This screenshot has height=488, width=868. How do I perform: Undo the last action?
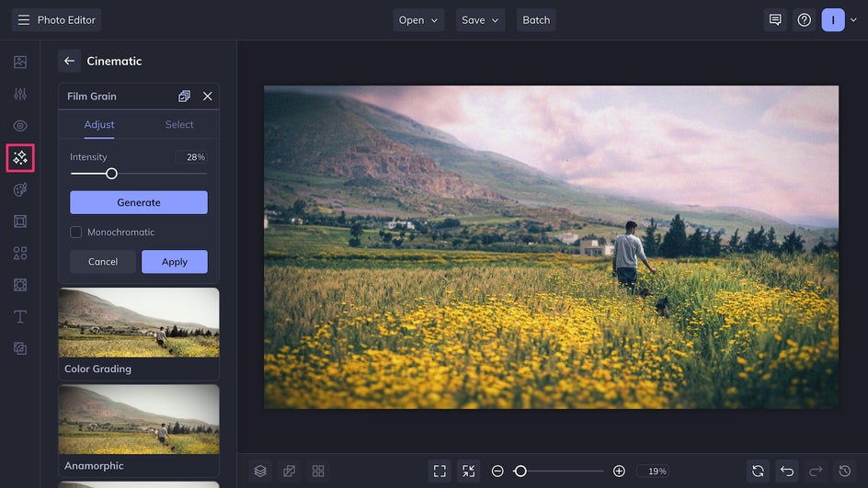pos(787,471)
